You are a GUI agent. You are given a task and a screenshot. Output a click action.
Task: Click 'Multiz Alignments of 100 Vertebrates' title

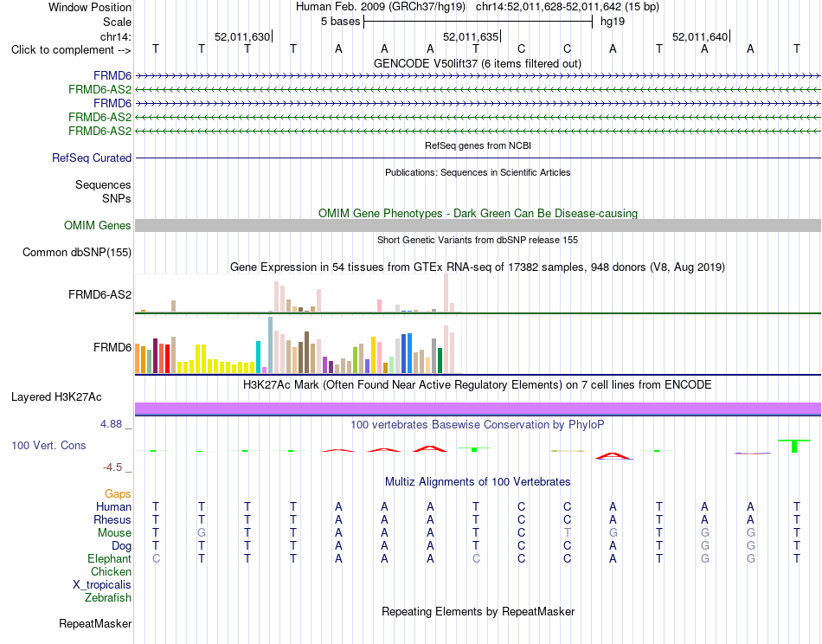coord(478,481)
